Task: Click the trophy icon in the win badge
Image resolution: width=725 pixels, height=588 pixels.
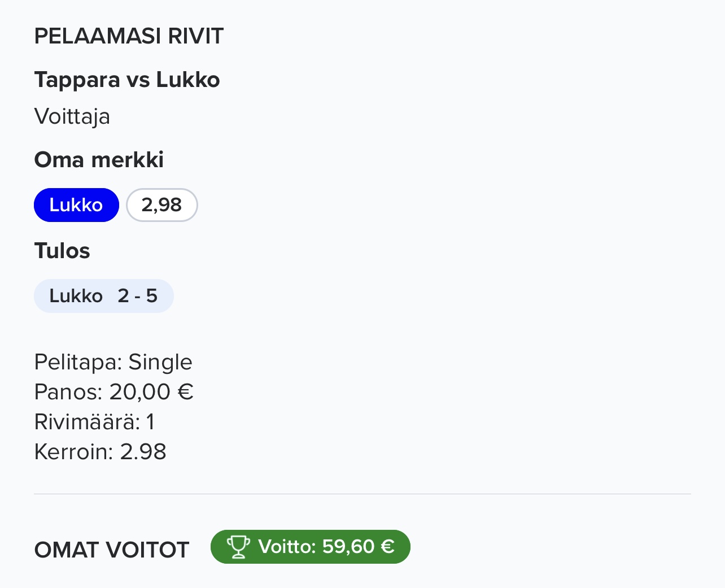Action: pyautogui.click(x=238, y=547)
